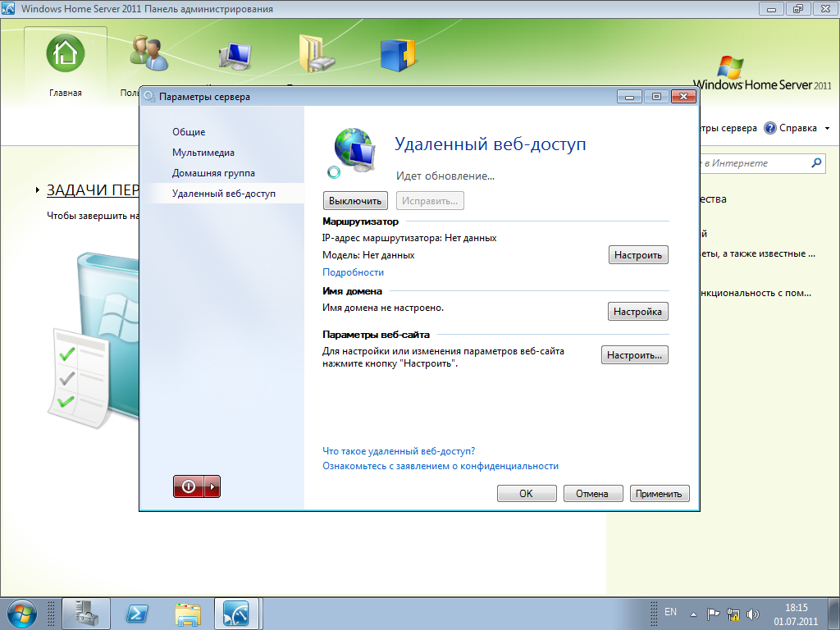Click the search magnifier icon in dashboard

tap(816, 162)
